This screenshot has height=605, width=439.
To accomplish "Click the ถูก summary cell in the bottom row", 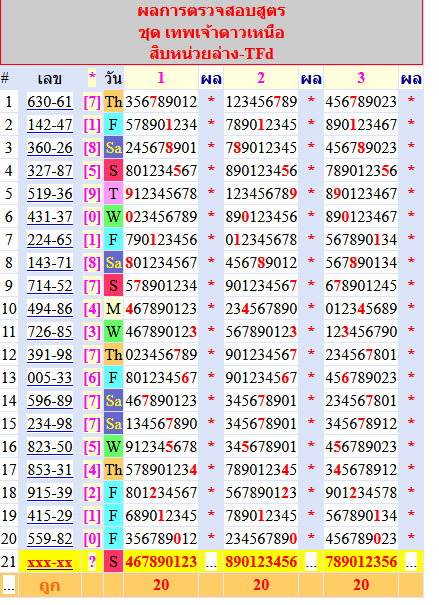I will click(x=50, y=586).
